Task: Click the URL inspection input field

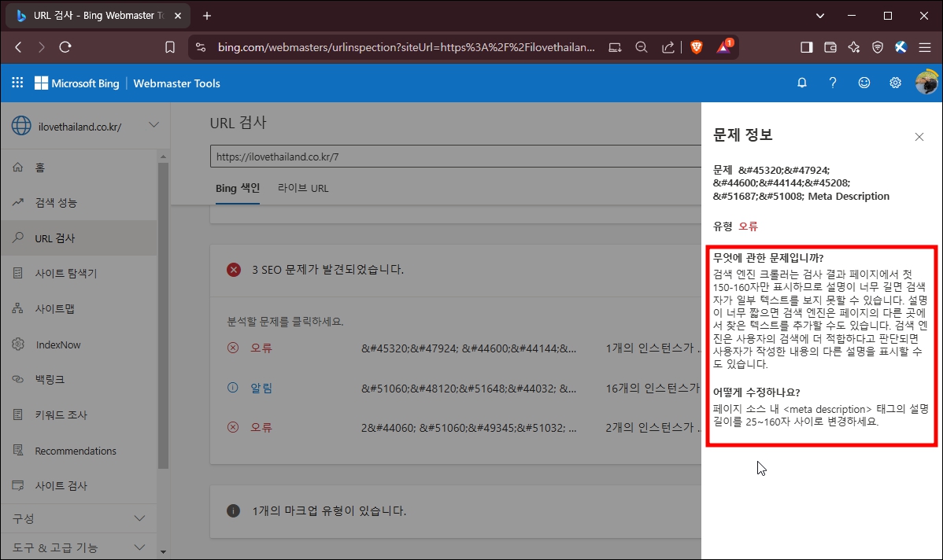Action: pyautogui.click(x=394, y=156)
